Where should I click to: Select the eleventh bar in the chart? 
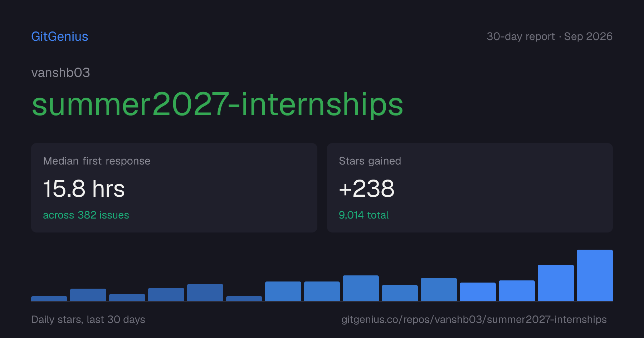coord(439,289)
